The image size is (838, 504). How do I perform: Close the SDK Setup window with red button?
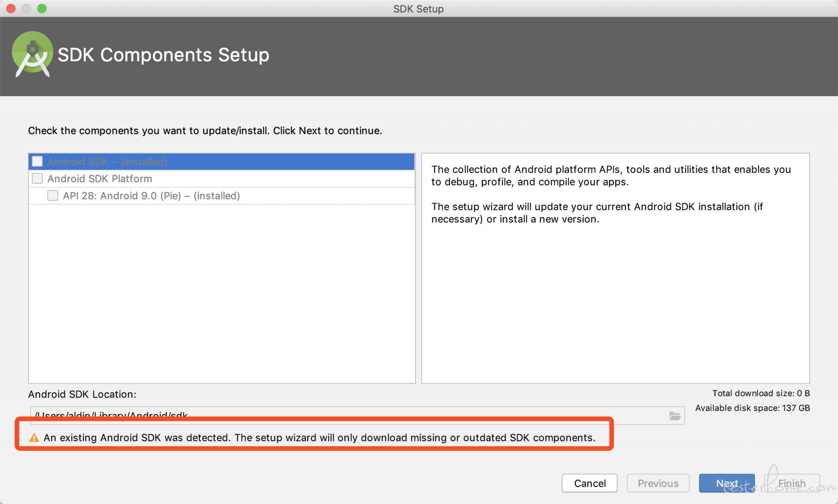[x=11, y=8]
